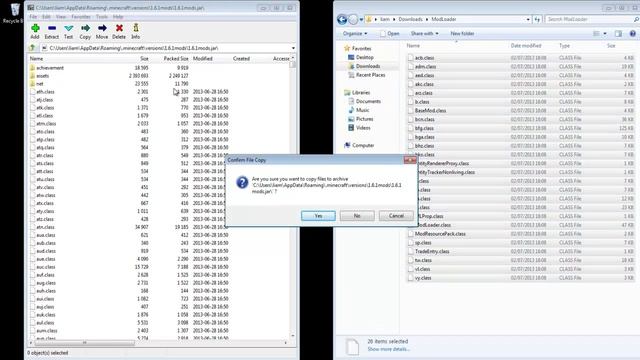
Task: Click Show more details link
Action: click(389, 349)
